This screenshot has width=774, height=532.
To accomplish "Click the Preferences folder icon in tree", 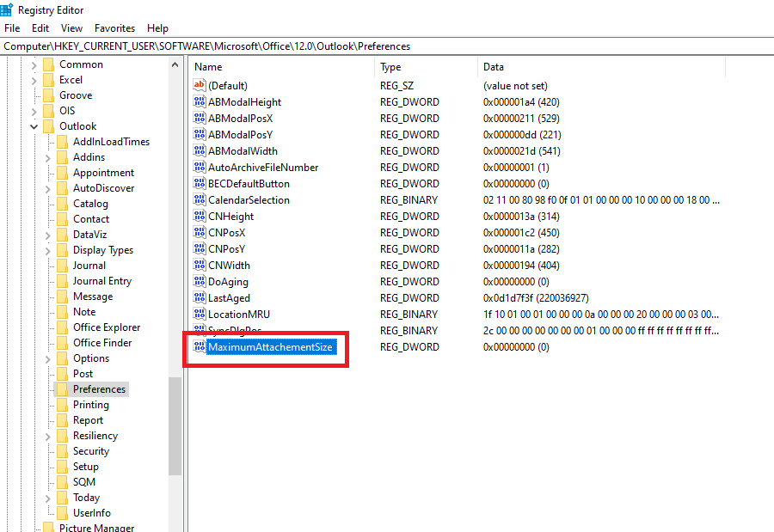I will point(62,389).
